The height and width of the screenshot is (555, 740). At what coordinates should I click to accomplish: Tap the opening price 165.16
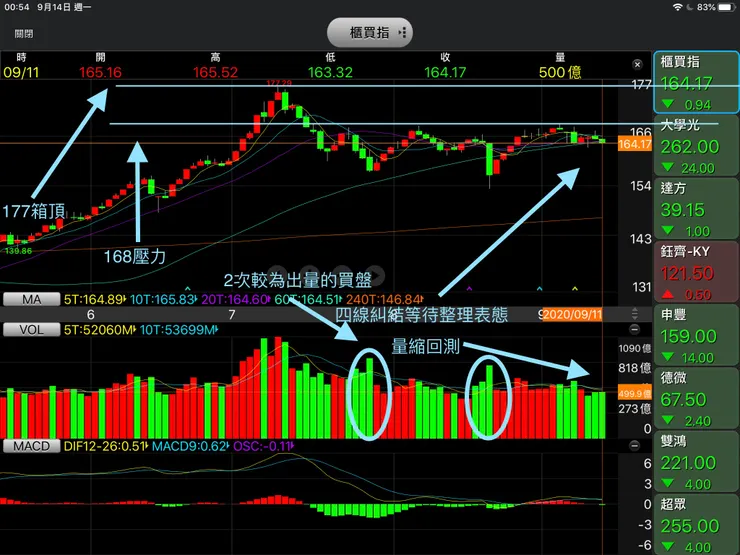pos(100,72)
